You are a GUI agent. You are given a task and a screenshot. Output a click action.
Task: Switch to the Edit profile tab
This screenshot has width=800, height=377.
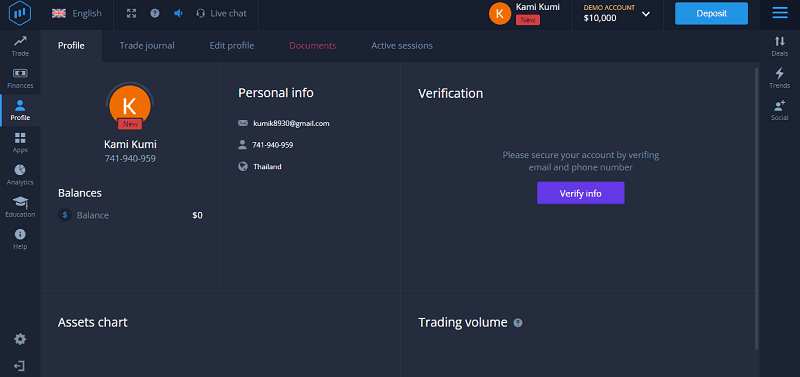tap(232, 45)
